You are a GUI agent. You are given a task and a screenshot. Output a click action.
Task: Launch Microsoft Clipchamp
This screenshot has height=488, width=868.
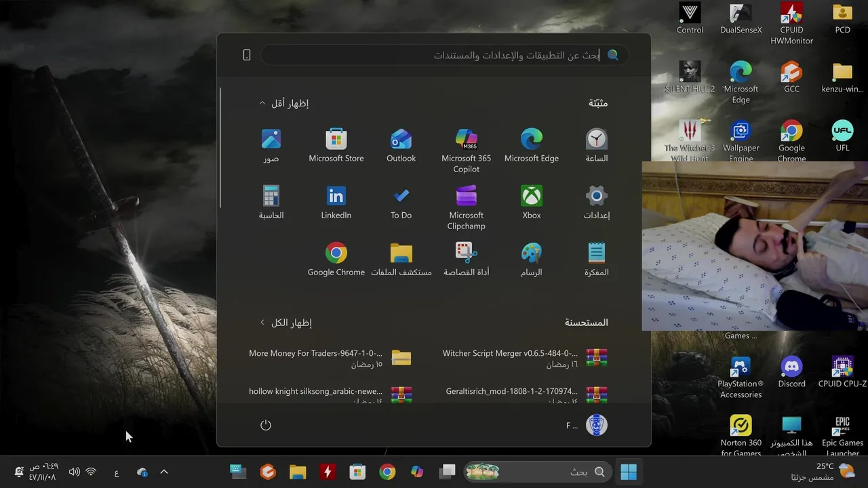(467, 207)
